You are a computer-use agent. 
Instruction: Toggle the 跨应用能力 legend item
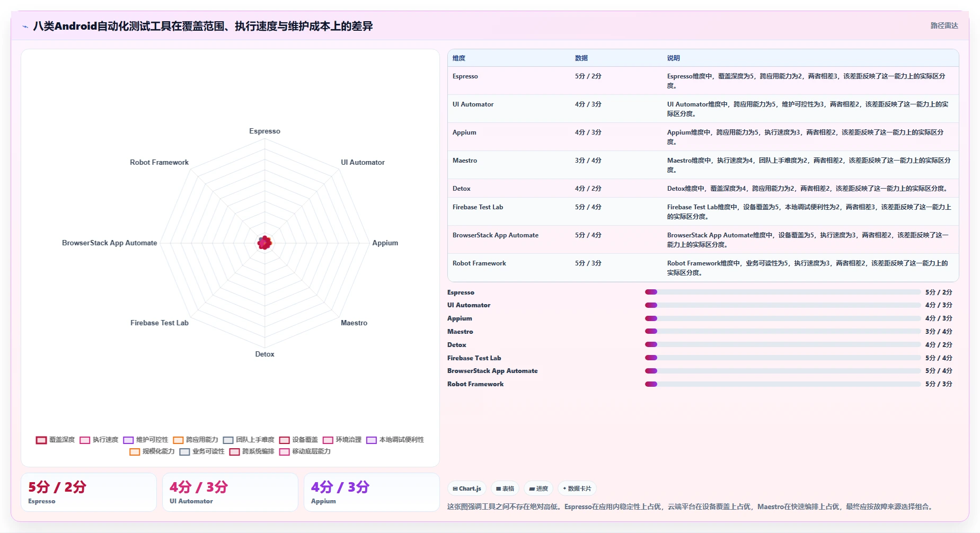[x=196, y=440]
